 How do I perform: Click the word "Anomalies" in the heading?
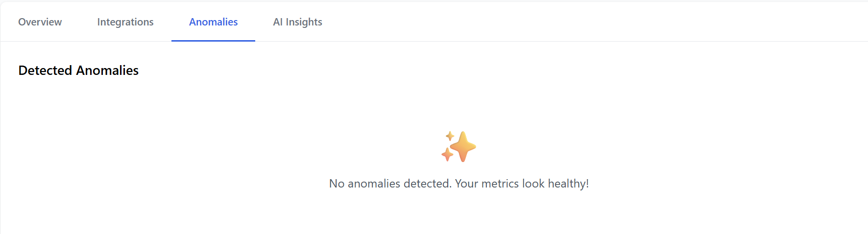point(107,70)
